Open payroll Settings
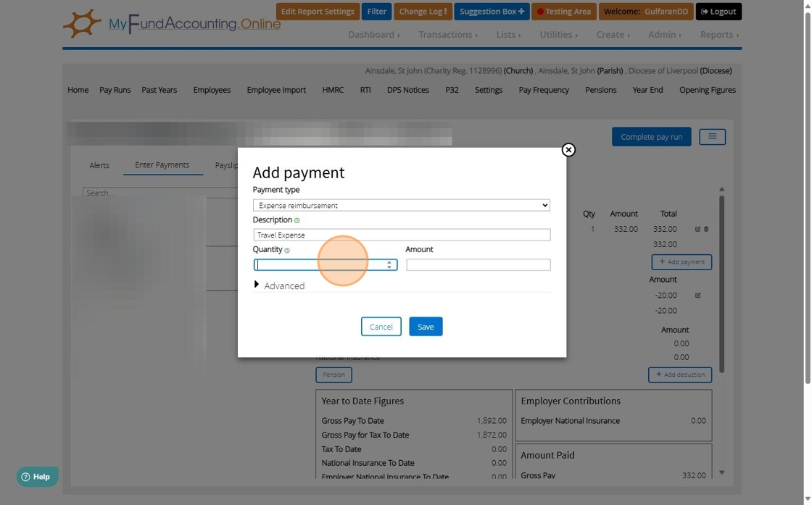 [489, 90]
